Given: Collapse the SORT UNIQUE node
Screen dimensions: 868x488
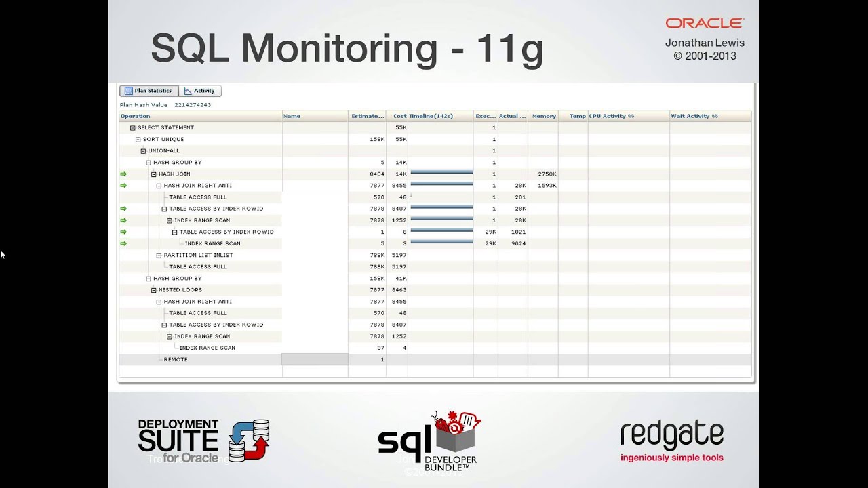Looking at the screenshot, I should pyautogui.click(x=138, y=139).
